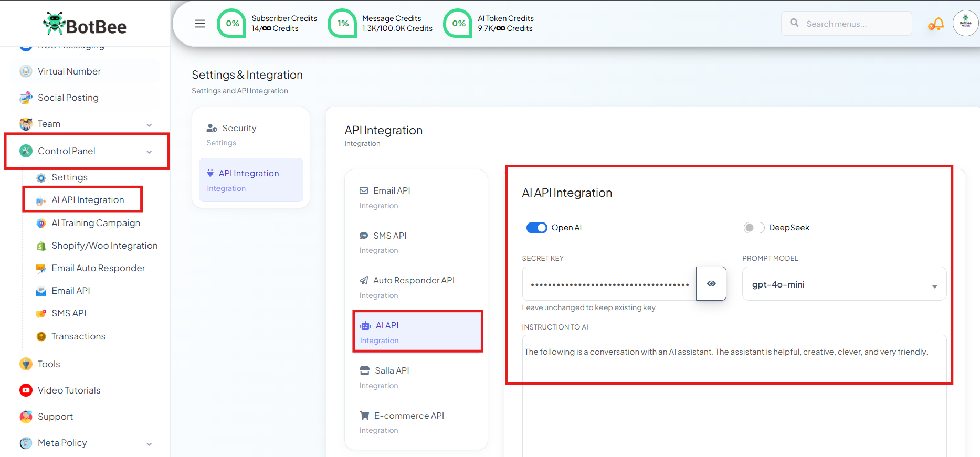Viewport: 980px width, 457px height.
Task: Select the API Integration settings tab
Action: tap(251, 180)
